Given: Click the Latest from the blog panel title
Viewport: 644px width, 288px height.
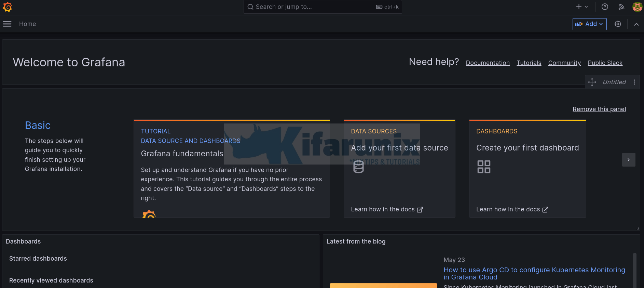Looking at the screenshot, I should point(356,241).
